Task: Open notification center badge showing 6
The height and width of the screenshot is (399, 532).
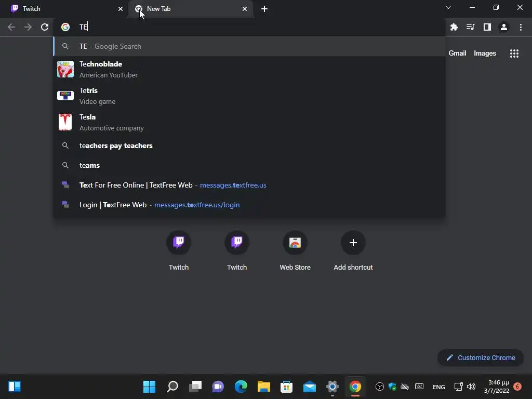Action: coord(517,387)
